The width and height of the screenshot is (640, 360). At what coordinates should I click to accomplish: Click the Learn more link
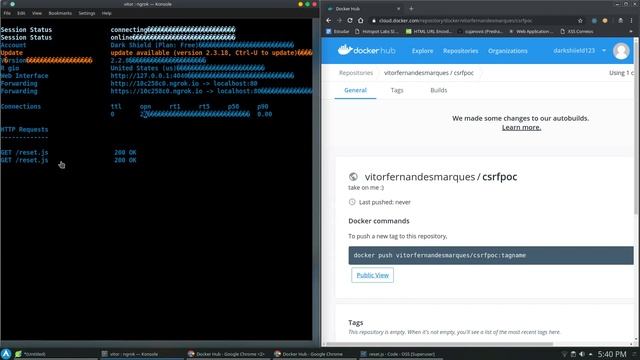(521, 127)
